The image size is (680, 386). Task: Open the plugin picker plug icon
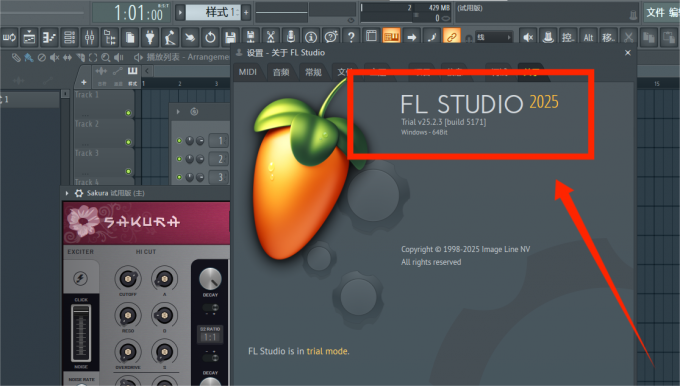click(150, 37)
